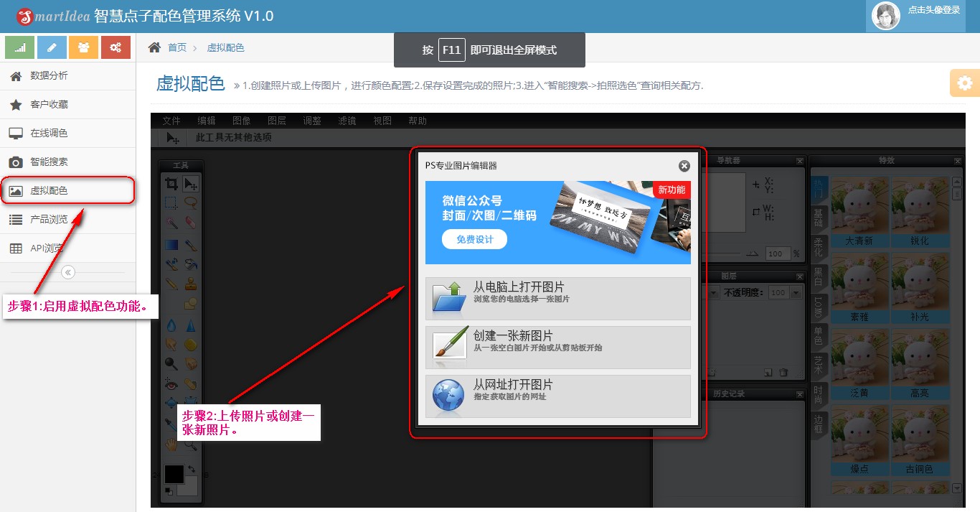Click the red gears shortcut button
Image resolution: width=980 pixels, height=512 pixels.
pyautogui.click(x=116, y=47)
